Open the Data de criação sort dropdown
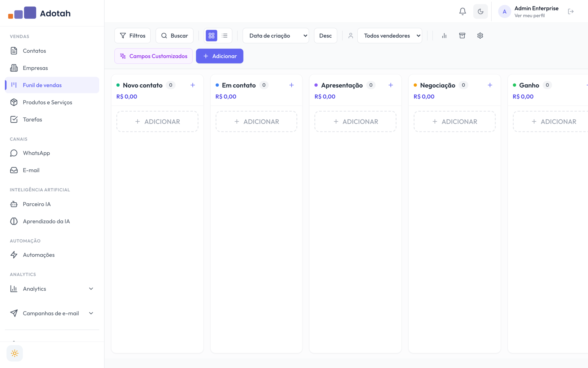The height and width of the screenshot is (368, 588). pyautogui.click(x=276, y=36)
